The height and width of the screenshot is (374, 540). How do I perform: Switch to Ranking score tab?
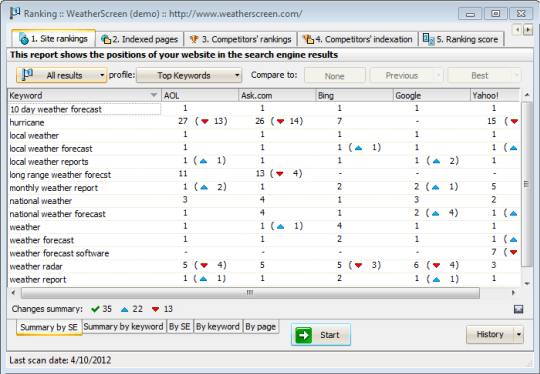(x=461, y=39)
